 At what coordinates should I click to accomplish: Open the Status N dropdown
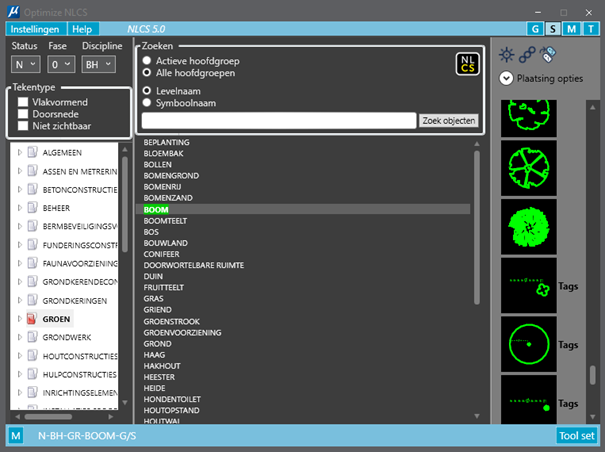25,64
